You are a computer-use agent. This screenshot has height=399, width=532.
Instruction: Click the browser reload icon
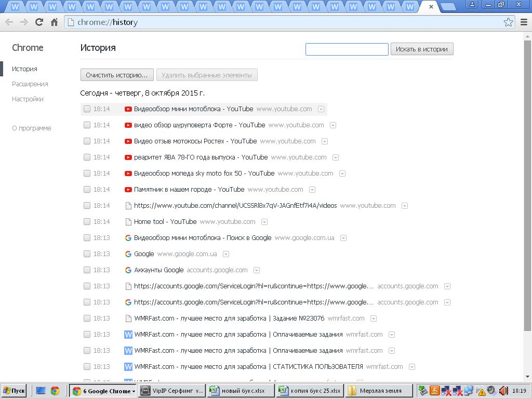[x=39, y=22]
